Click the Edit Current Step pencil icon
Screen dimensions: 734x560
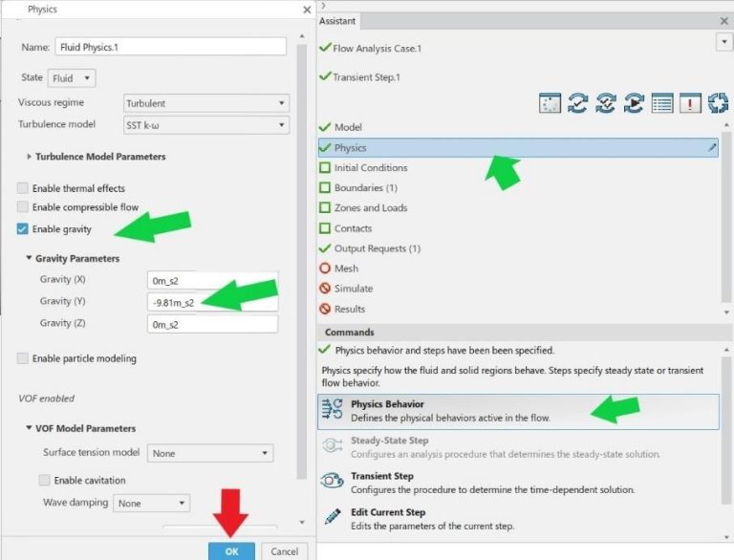[x=333, y=516]
